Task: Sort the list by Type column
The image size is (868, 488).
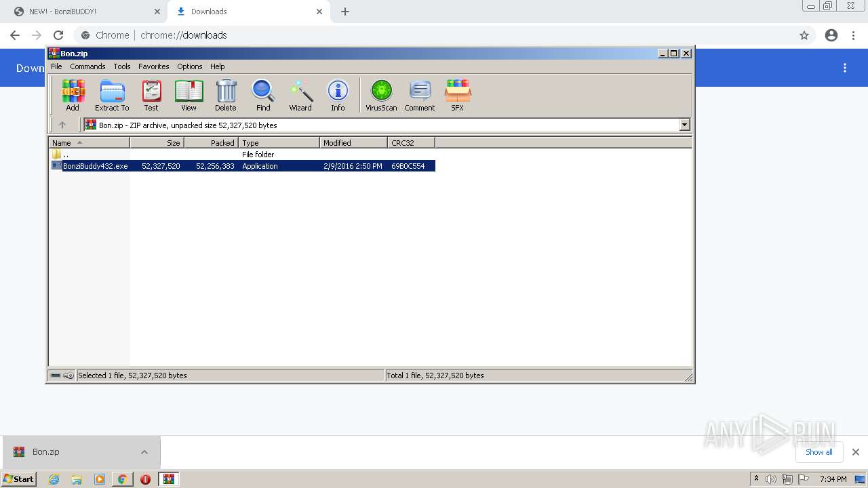Action: pyautogui.click(x=279, y=142)
